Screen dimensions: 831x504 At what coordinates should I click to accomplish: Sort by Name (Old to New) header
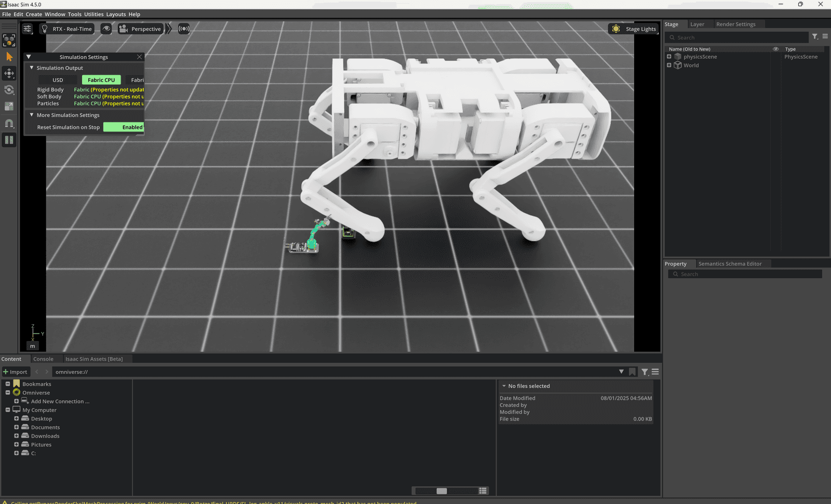(x=689, y=49)
